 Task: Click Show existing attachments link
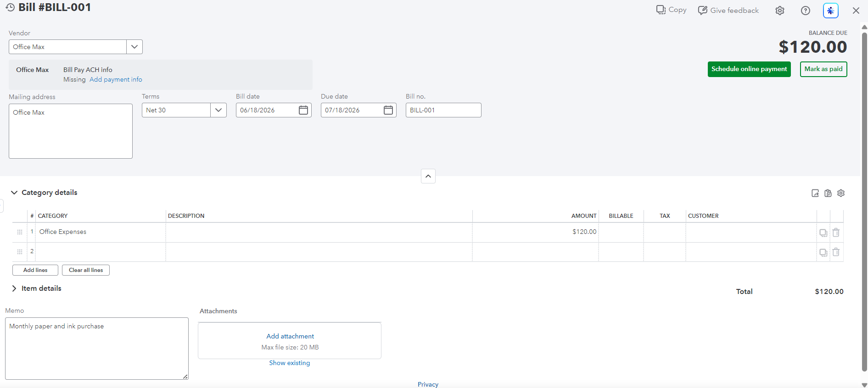[290, 363]
